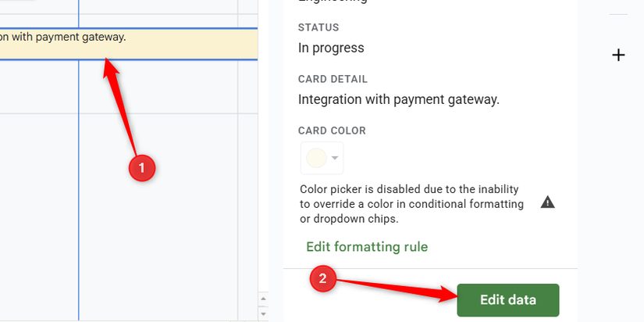Select the payment gateway timeline card
The image size is (644, 322).
[129, 44]
